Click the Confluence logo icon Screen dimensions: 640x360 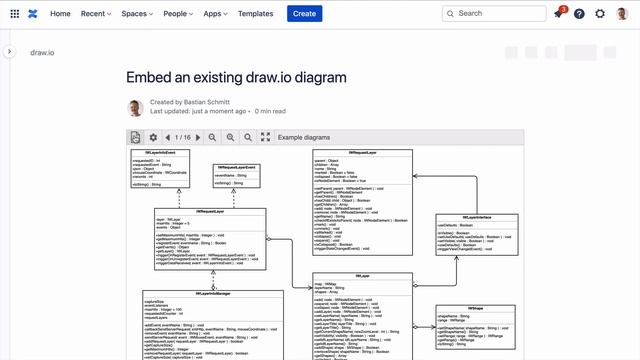tap(33, 14)
